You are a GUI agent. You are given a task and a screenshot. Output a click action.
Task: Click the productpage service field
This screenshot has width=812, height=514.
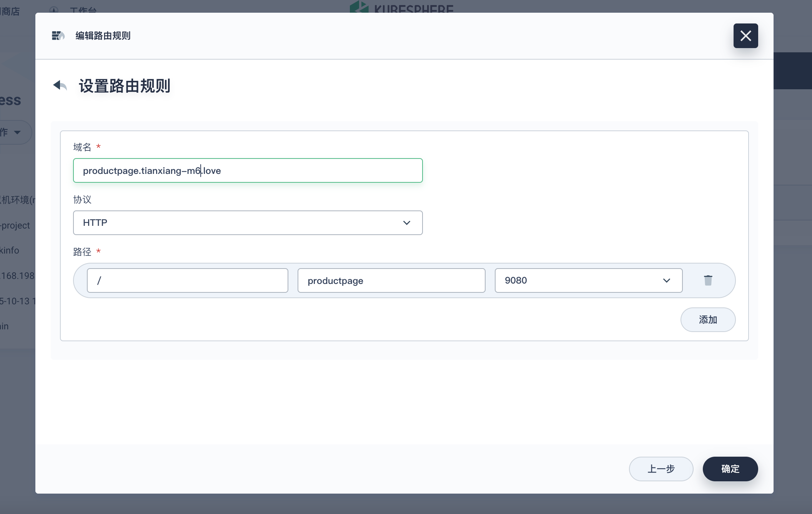pos(391,280)
